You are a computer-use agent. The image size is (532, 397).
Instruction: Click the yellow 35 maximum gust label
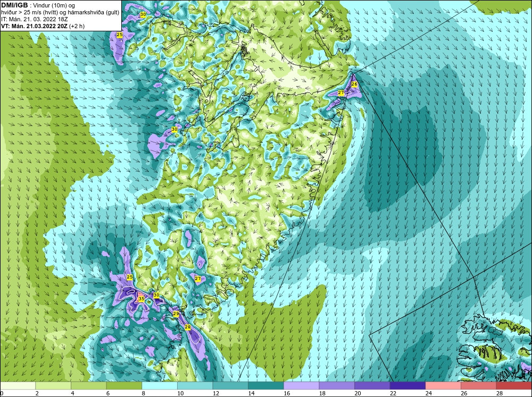pyautogui.click(x=142, y=299)
